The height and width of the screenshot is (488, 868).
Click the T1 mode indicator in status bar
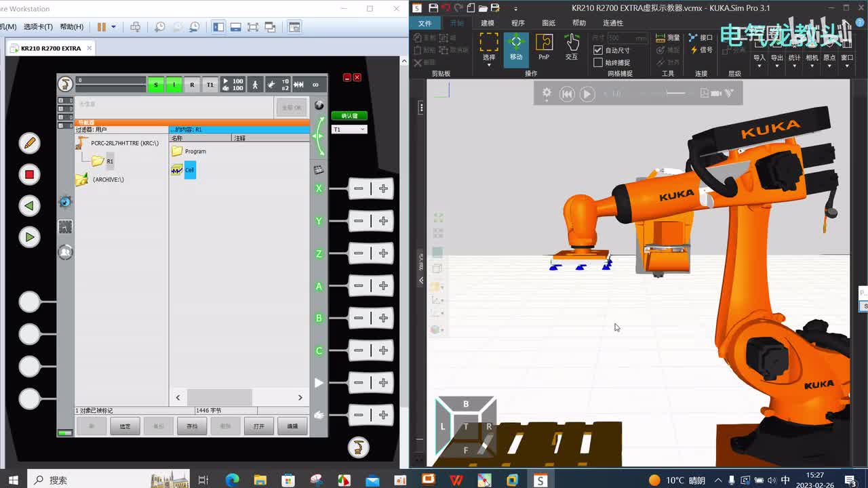210,85
